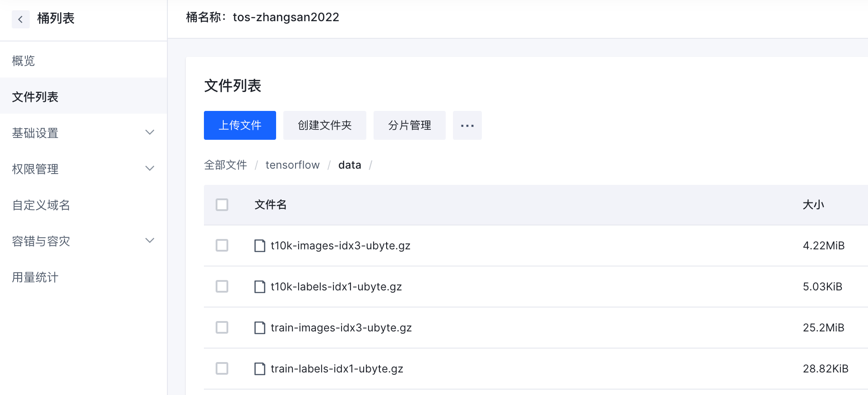Navigate to tensorflow in the breadcrumb
Screen dimensions: 868x395
[x=292, y=165]
